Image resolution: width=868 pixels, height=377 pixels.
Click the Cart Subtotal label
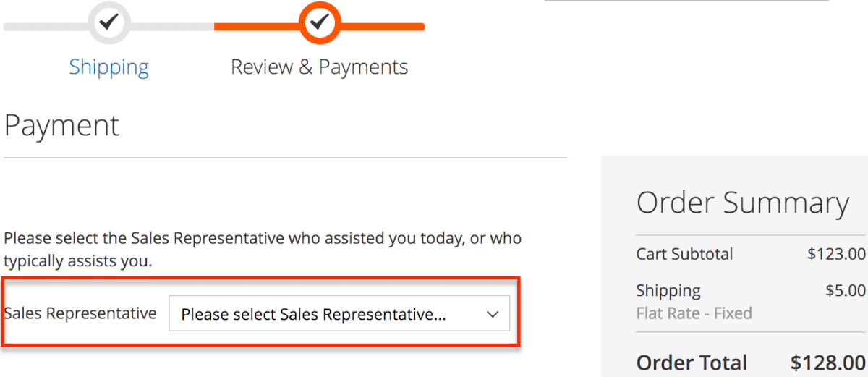click(684, 254)
